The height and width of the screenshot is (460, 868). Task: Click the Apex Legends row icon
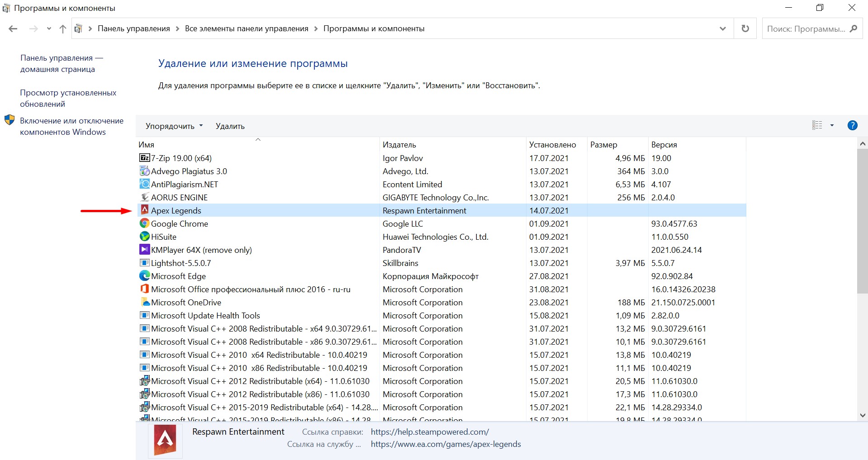point(145,210)
